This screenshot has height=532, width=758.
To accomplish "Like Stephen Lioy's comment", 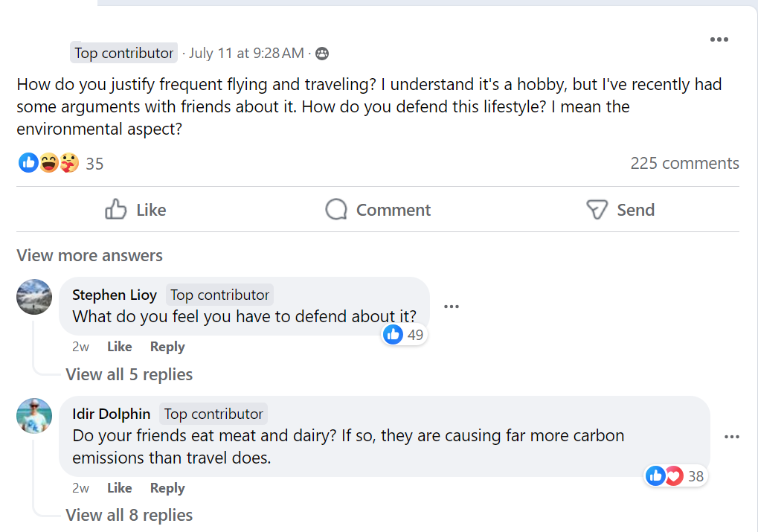I will point(119,347).
